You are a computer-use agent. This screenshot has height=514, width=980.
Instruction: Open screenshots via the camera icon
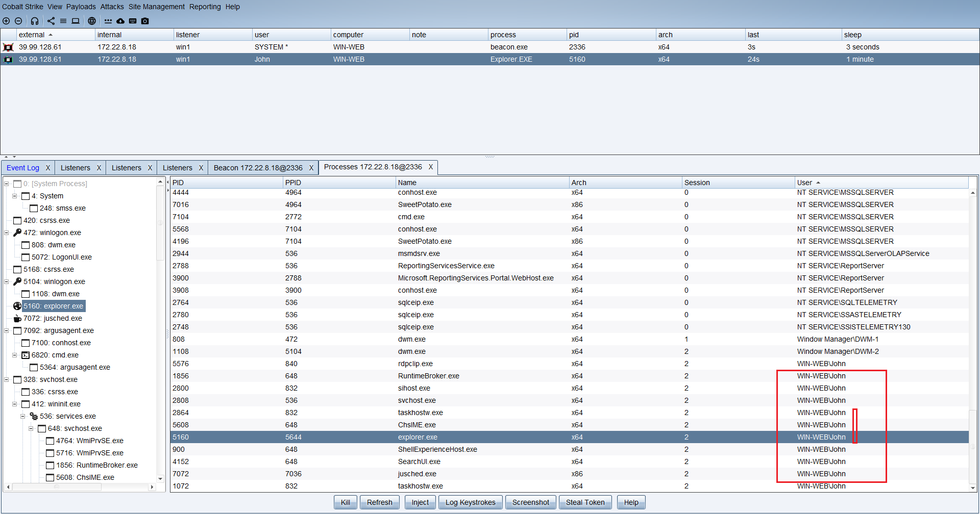click(x=145, y=21)
